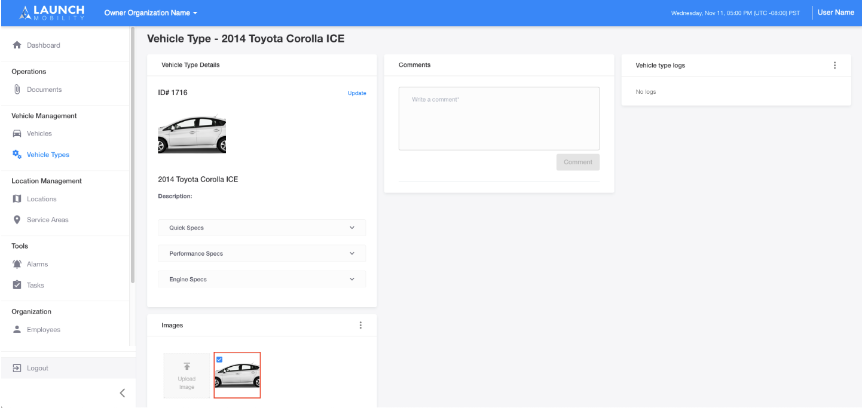868x417 pixels.
Task: Click the 'Images' panel title
Action: pyautogui.click(x=172, y=326)
